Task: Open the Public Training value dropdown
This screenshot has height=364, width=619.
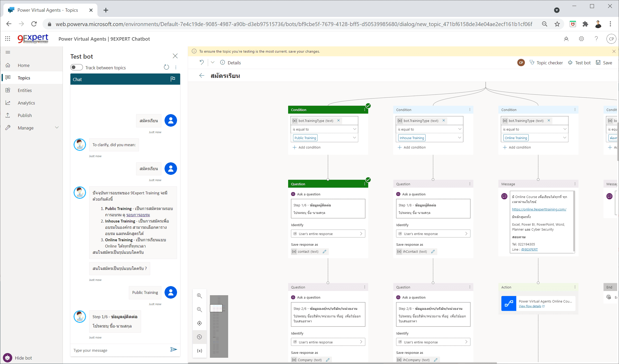Action: 354,138
